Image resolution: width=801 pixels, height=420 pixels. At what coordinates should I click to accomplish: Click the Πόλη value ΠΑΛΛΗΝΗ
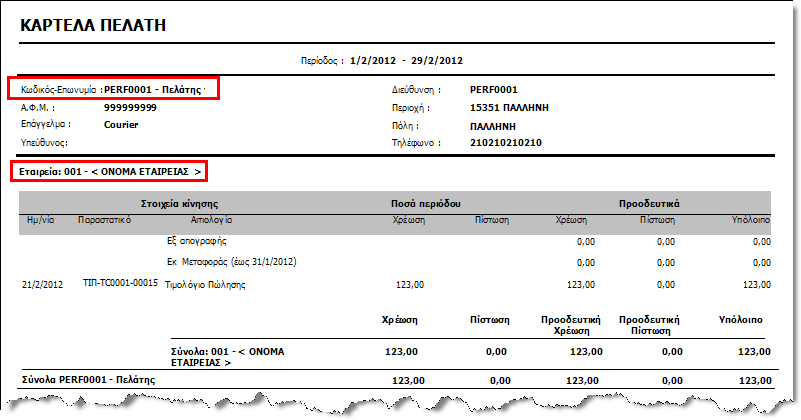(493, 126)
